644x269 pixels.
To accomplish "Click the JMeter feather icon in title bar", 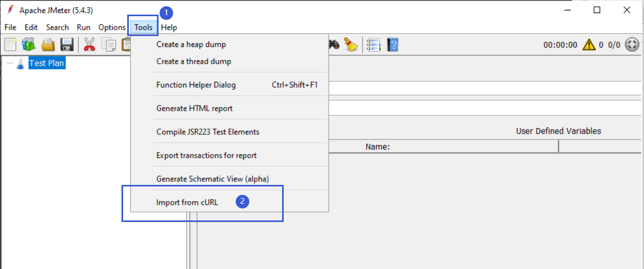I will (10, 10).
